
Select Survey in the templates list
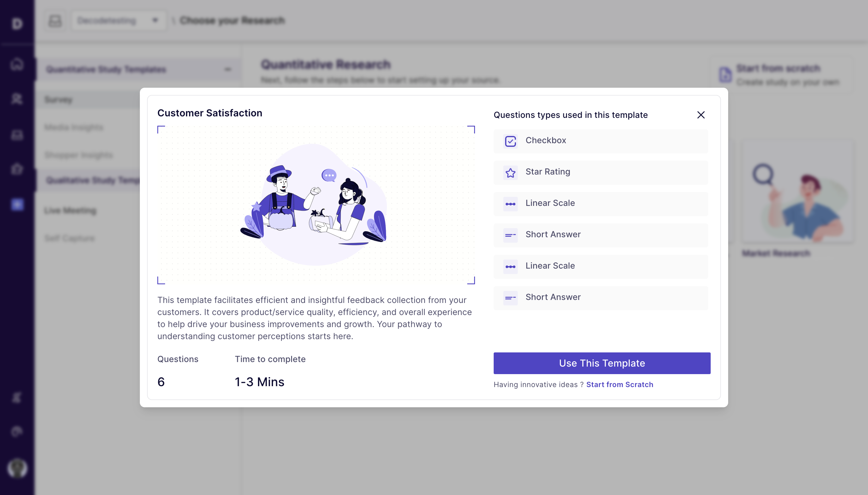pyautogui.click(x=58, y=99)
